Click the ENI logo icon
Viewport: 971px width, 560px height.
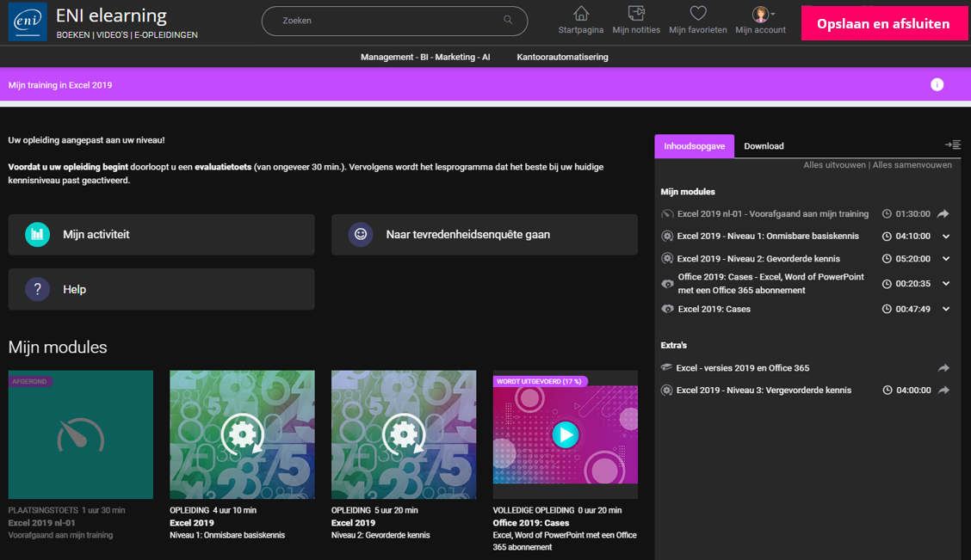point(28,22)
